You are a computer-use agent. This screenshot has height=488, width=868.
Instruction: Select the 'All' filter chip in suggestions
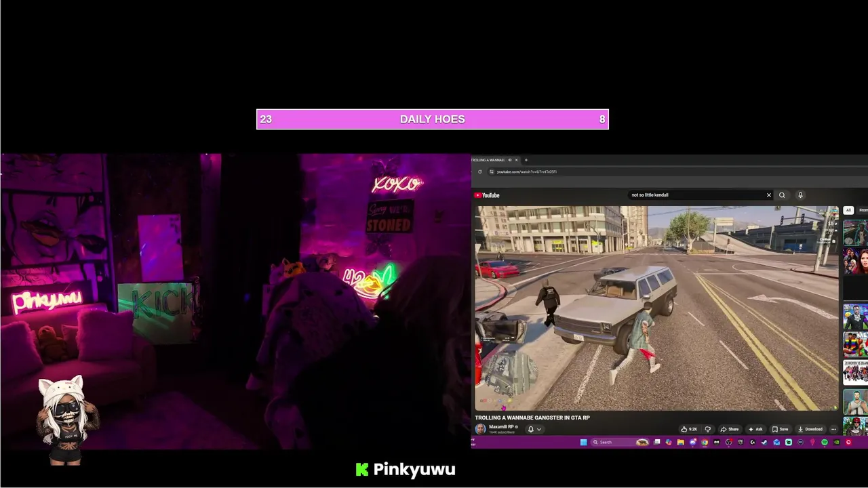click(848, 210)
